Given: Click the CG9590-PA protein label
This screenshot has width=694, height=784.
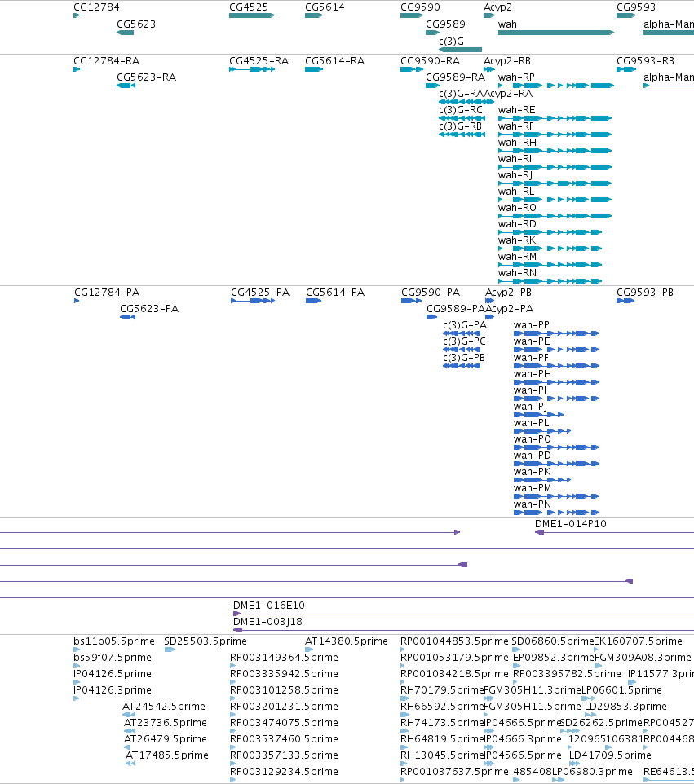Looking at the screenshot, I should (x=431, y=292).
